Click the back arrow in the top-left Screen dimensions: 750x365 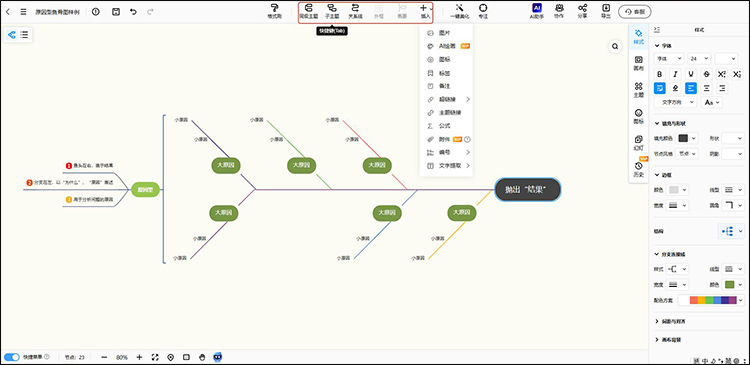8,12
